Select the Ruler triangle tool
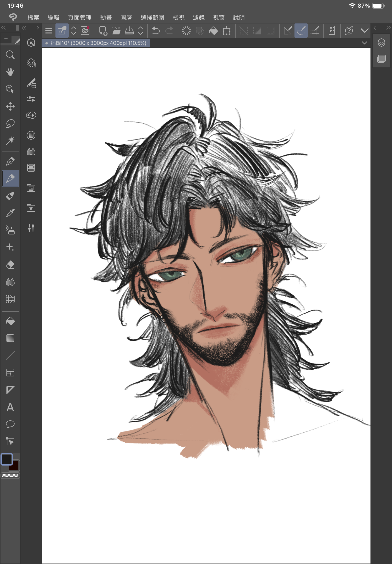Screen dimensions: 392x564 click(x=10, y=390)
